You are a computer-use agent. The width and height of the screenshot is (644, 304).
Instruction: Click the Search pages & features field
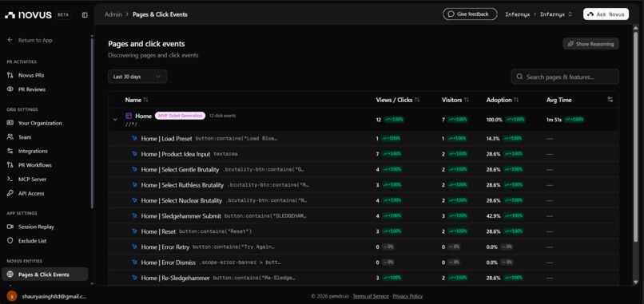(x=565, y=77)
